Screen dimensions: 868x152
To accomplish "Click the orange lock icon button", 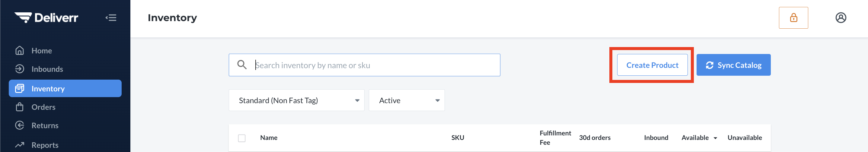I will coord(793,17).
